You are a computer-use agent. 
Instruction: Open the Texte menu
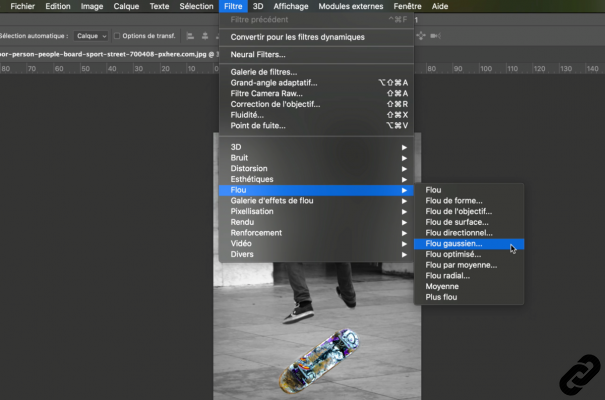[159, 6]
